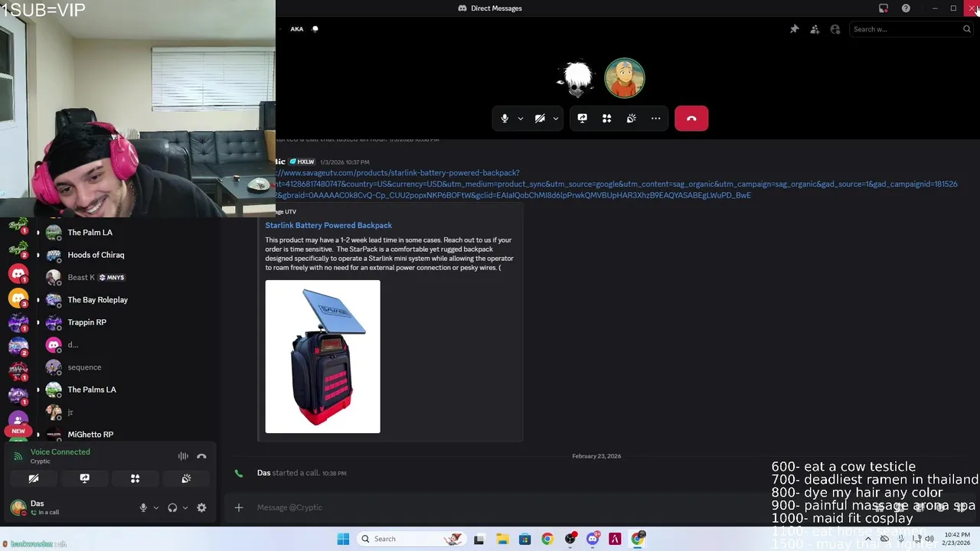Open taskbar clock showing 10:42 PM

pos(957,539)
